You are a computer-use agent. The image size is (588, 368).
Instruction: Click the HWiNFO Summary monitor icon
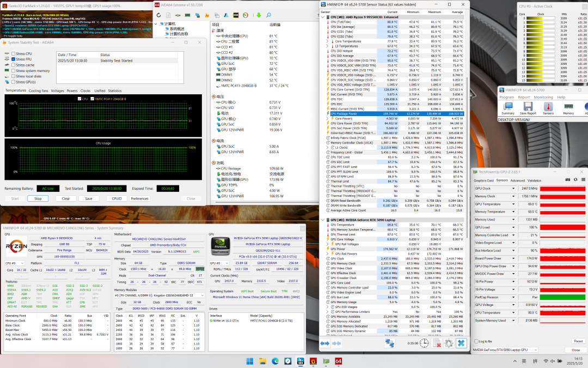(508, 106)
